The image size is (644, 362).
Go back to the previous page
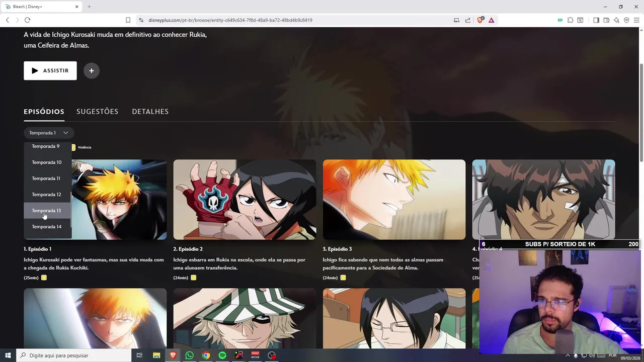tap(7, 20)
